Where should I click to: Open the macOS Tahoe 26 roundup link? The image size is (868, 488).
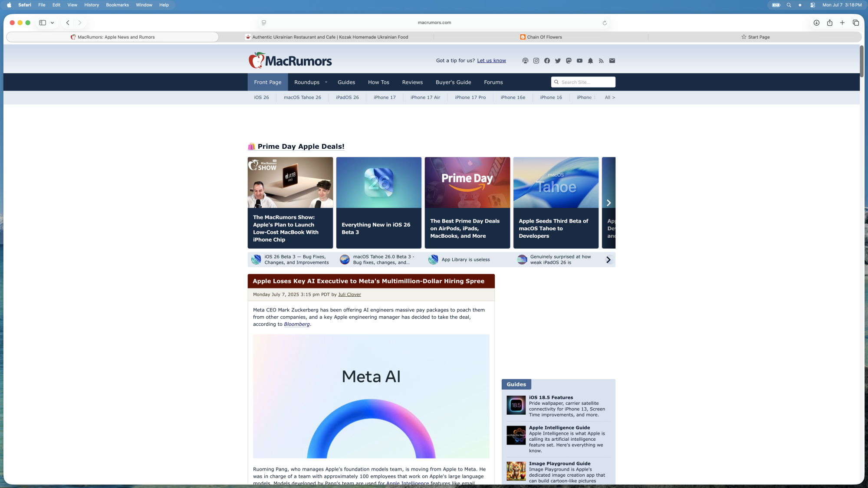pos(302,98)
